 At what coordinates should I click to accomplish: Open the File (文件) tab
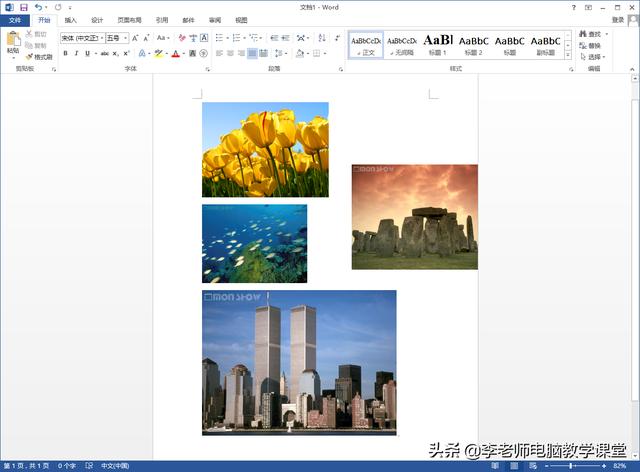15,20
